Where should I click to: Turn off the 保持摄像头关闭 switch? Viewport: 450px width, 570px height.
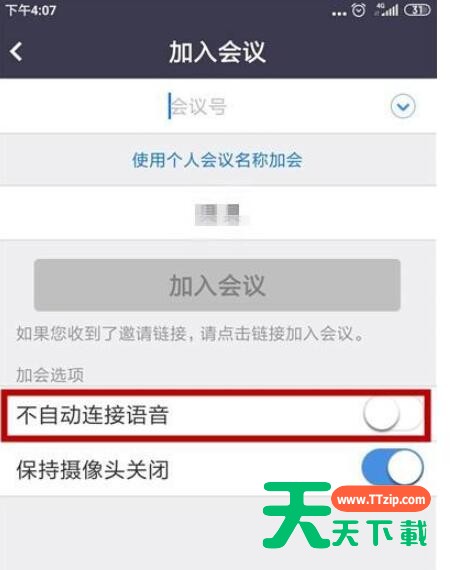click(393, 467)
